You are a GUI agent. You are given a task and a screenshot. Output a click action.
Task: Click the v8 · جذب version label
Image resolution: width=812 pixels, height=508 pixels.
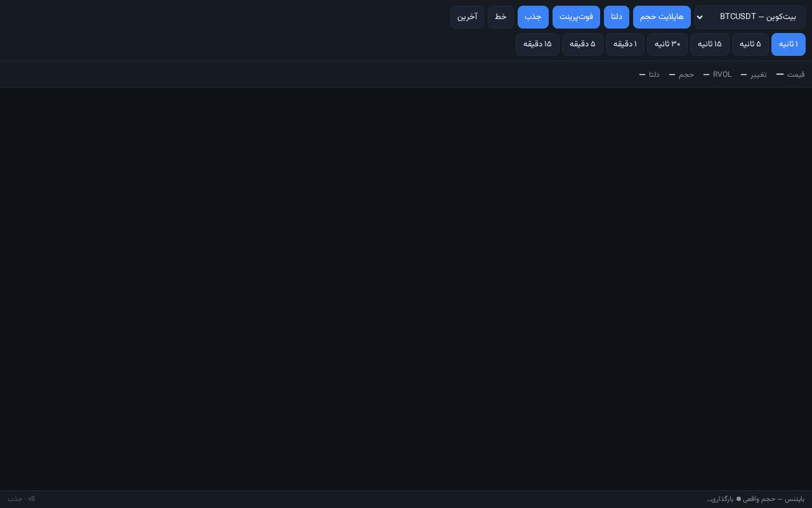21,499
